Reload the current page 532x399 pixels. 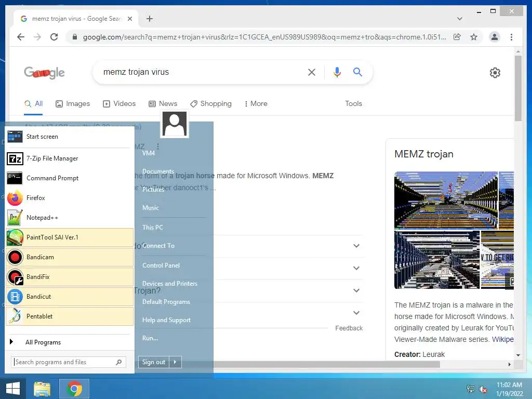(x=54, y=37)
